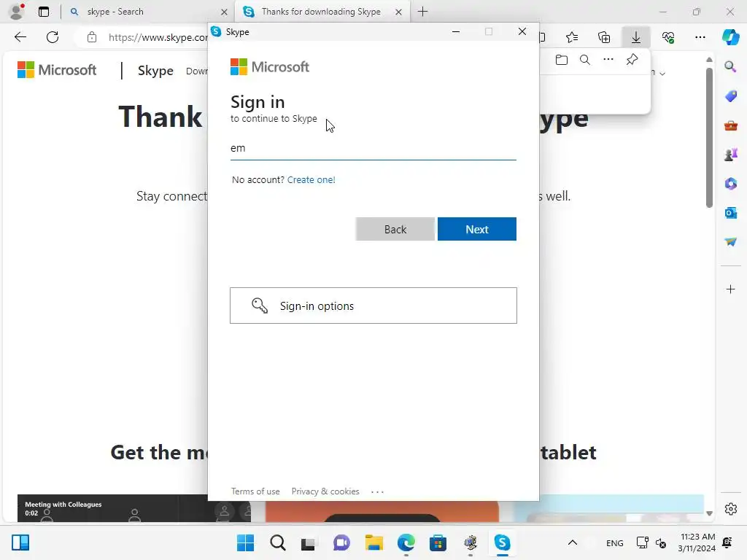Open sidebar Games chess icon
This screenshot has width=747, height=560.
tap(730, 155)
